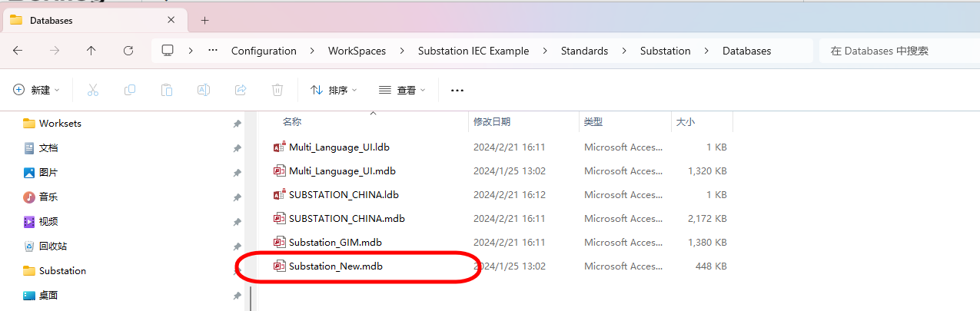This screenshot has height=311, width=980.
Task: Click pin icon next to 音乐
Action: (237, 197)
